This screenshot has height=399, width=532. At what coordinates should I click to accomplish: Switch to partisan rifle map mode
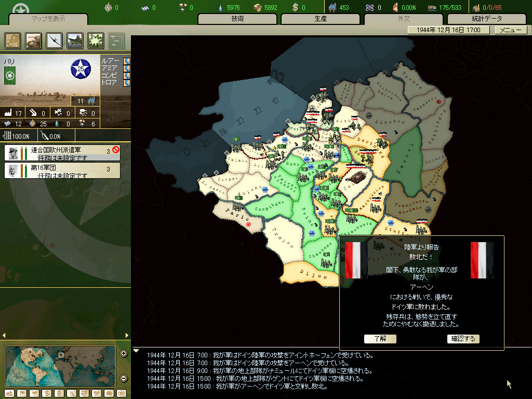(72, 393)
